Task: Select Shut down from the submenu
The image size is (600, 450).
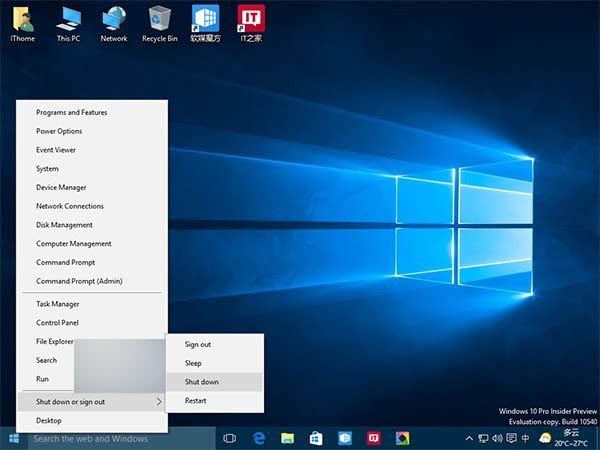Action: [201, 382]
